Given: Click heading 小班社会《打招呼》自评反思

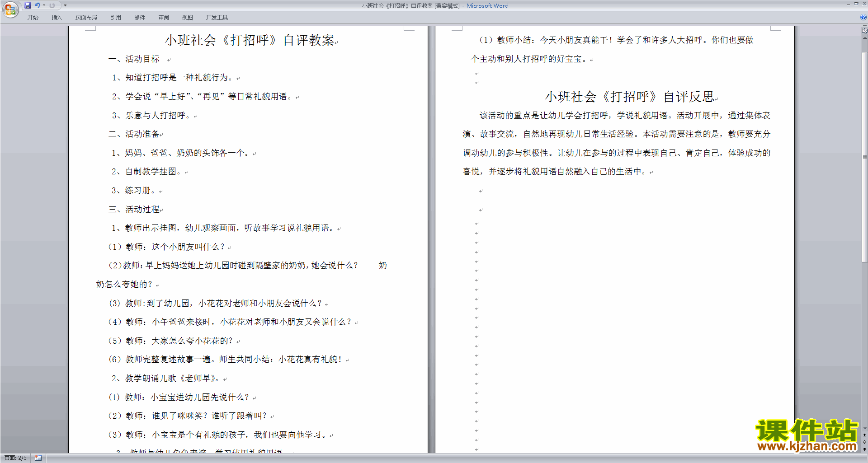Looking at the screenshot, I should click(630, 97).
